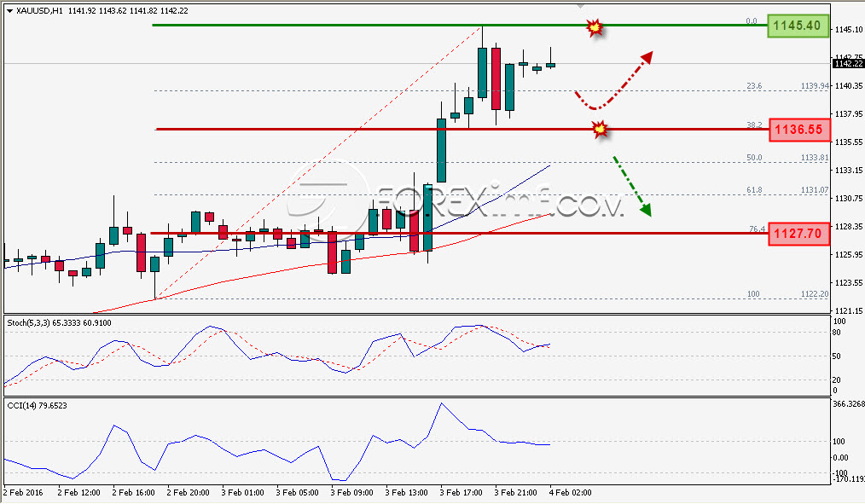
Task: Click the 50 level on the Stochastic scale
Action: click(x=836, y=356)
